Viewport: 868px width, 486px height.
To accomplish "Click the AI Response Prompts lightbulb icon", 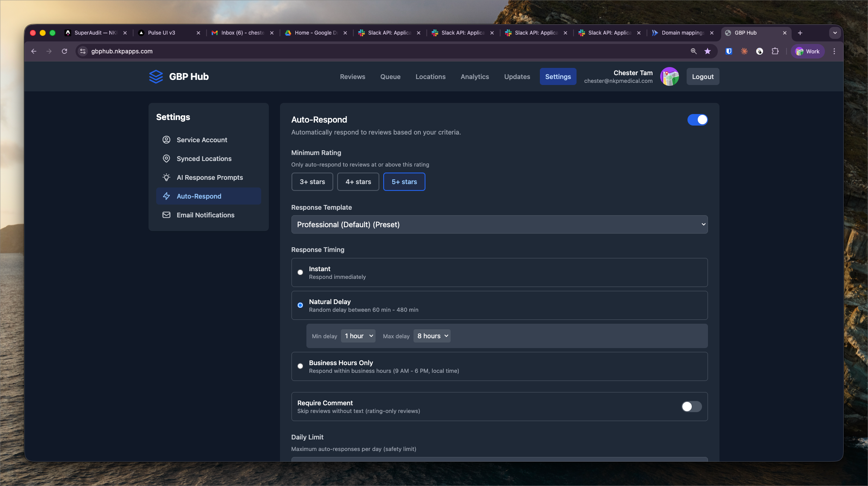I will 166,177.
